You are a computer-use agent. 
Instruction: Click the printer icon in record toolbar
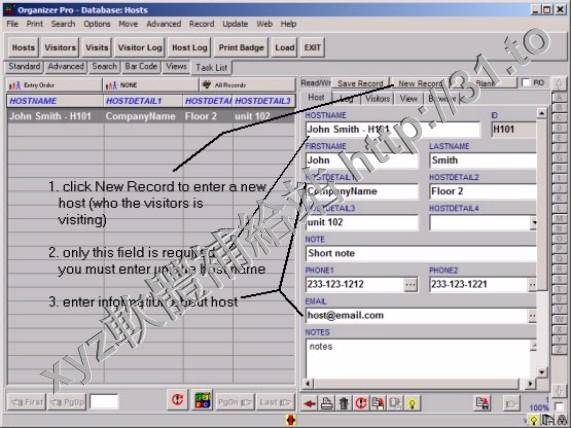pyautogui.click(x=327, y=403)
